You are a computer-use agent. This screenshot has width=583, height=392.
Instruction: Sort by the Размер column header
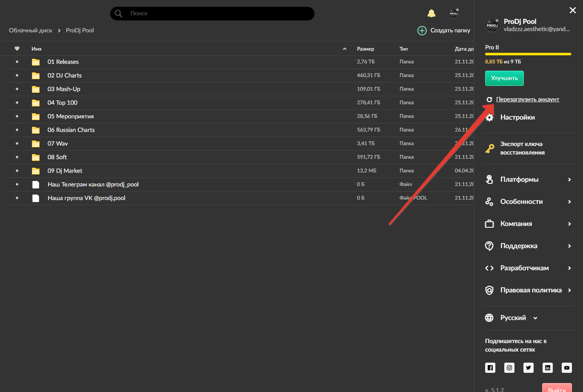point(366,49)
